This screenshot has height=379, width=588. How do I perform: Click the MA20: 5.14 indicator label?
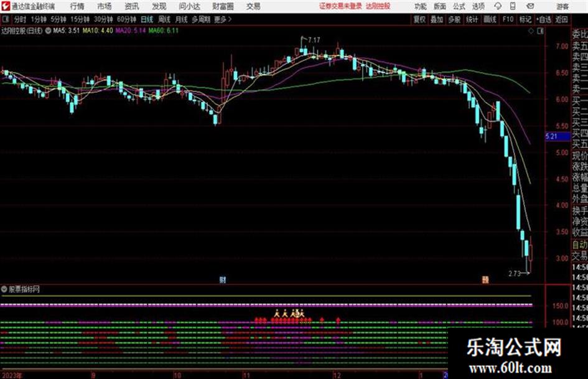point(131,30)
